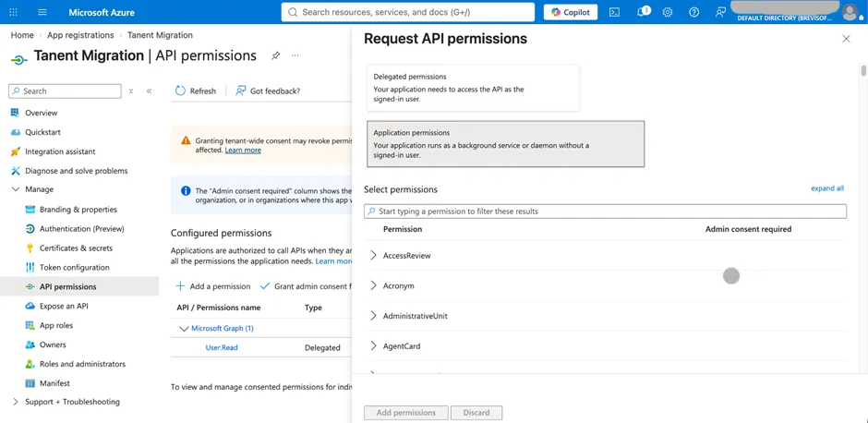Expand the AdministrativeUnit permission group
This screenshot has width=868, height=423.
(x=373, y=316)
